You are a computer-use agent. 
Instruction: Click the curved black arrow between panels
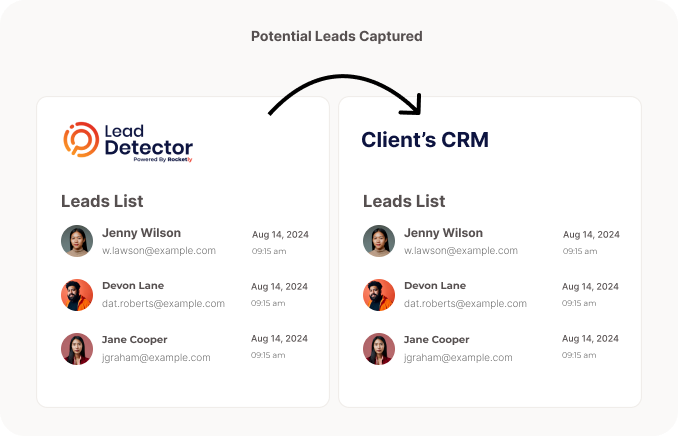click(x=345, y=95)
